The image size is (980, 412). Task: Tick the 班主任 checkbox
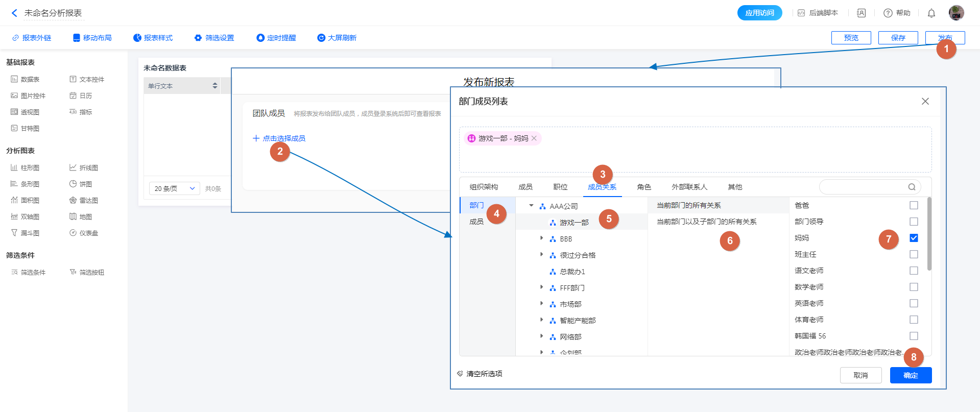coord(914,254)
